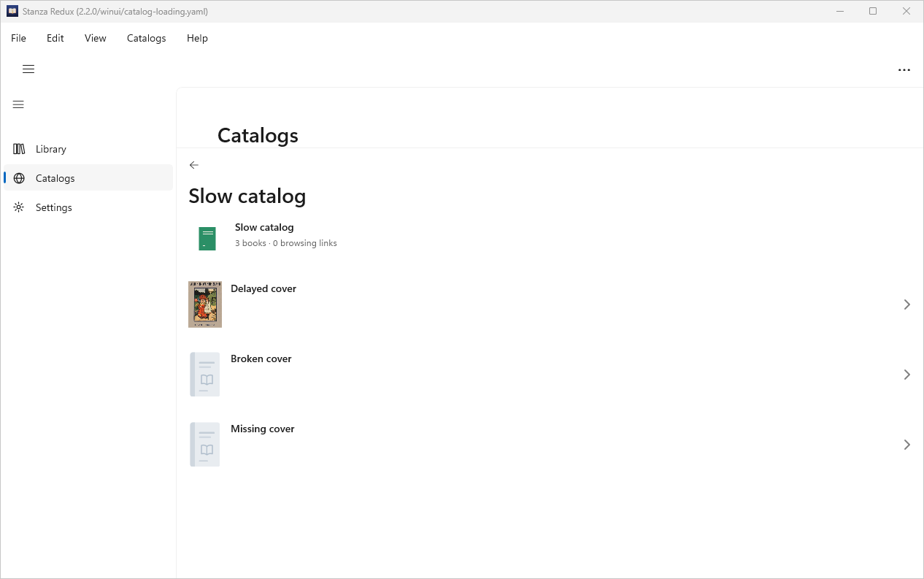The image size is (924, 579).
Task: Open the Help menu
Action: pos(197,38)
